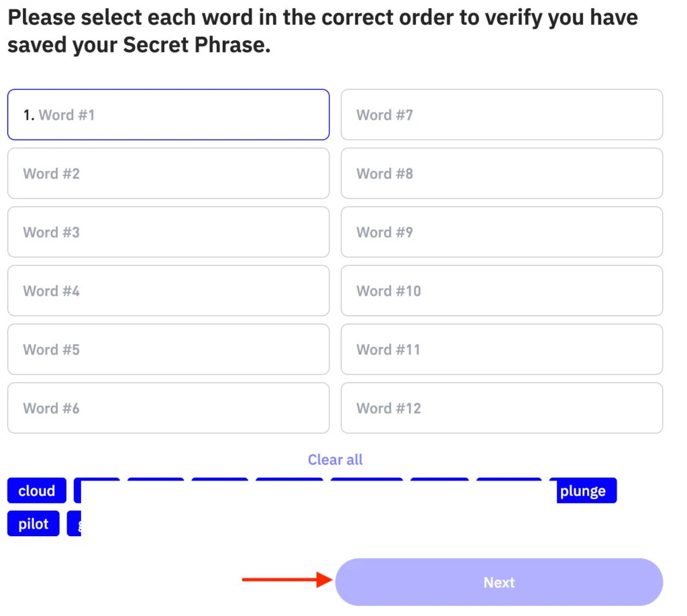Click the Word #1 input field

point(168,115)
